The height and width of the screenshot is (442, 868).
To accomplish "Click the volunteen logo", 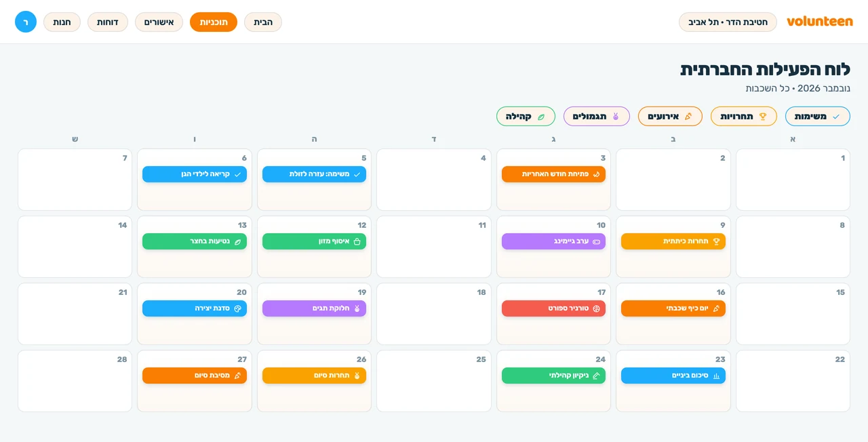I will pos(820,22).
